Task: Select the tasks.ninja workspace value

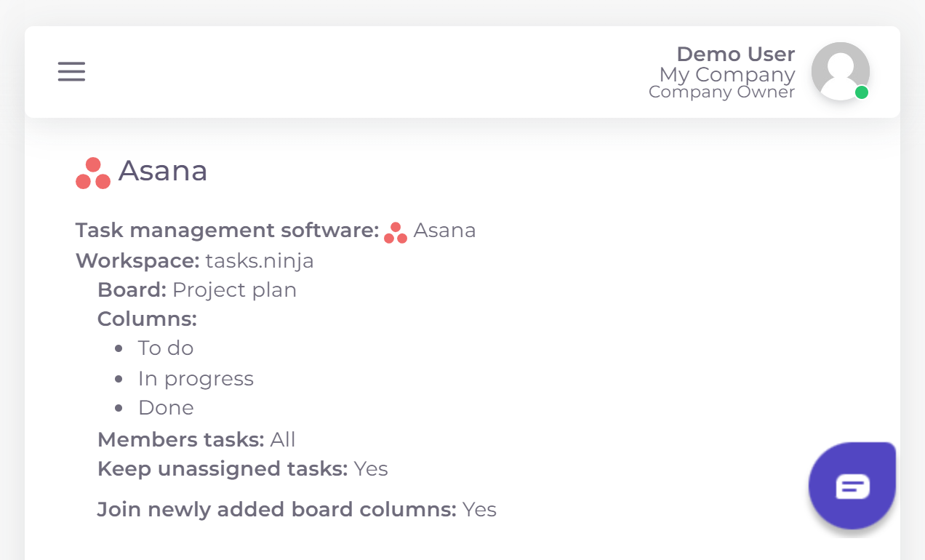Action: 260,260
